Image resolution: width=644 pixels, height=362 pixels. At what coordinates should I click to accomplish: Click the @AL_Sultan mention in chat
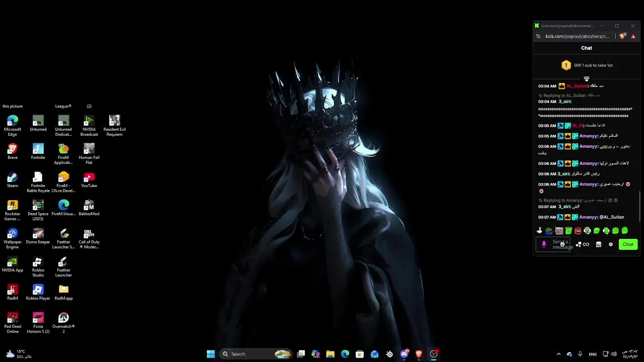click(611, 217)
